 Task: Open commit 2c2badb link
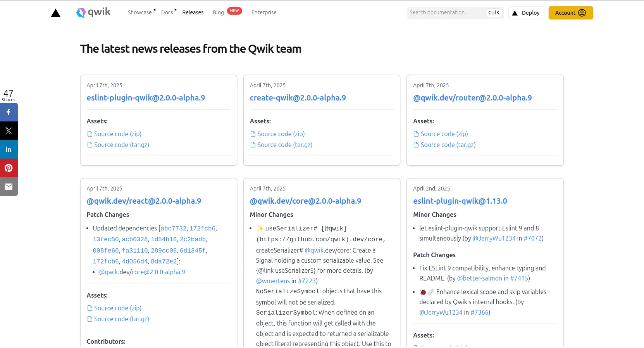[193, 239]
